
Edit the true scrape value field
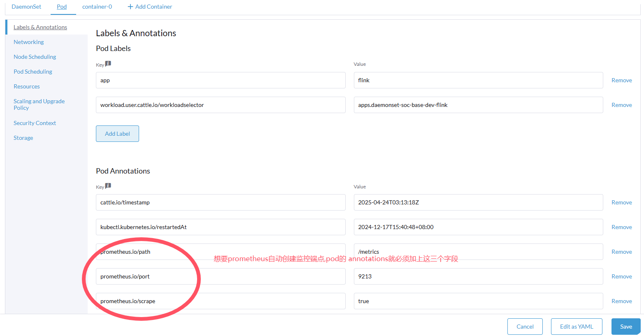(x=478, y=301)
